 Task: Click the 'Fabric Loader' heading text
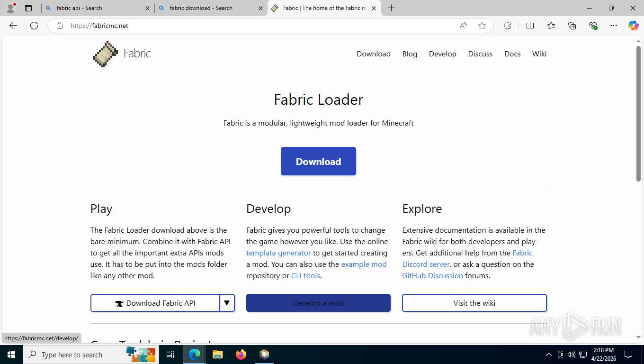(x=318, y=100)
